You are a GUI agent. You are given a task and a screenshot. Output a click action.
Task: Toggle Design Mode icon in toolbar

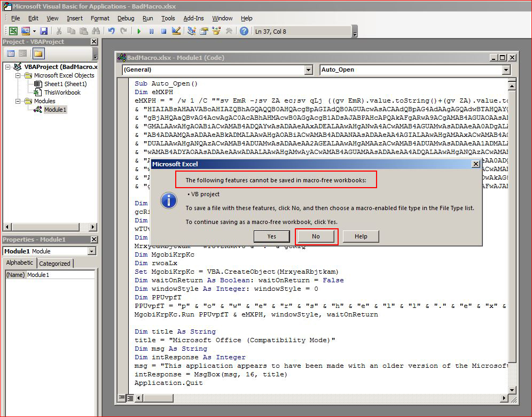[176, 31]
